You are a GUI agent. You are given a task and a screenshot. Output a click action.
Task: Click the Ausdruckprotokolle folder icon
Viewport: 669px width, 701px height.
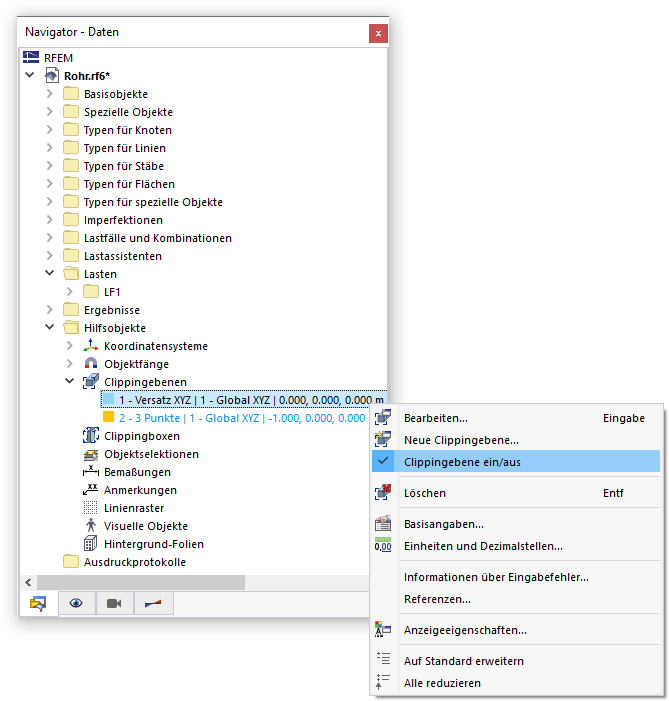tap(71, 561)
